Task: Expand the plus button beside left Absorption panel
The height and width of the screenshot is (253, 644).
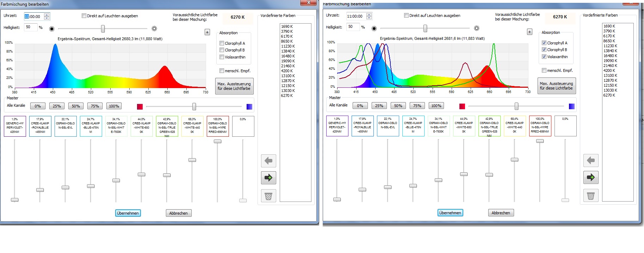Action: click(207, 32)
